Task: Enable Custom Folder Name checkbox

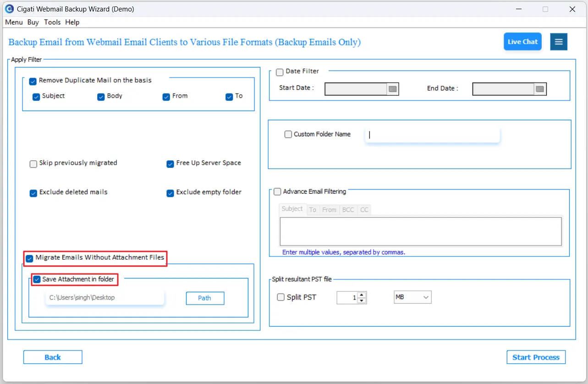Action: (288, 134)
